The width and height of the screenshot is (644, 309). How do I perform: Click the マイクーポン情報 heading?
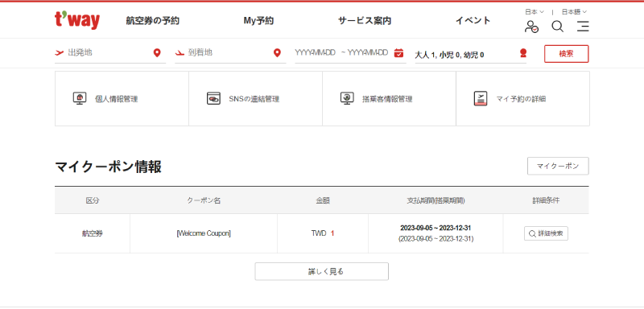pyautogui.click(x=108, y=167)
